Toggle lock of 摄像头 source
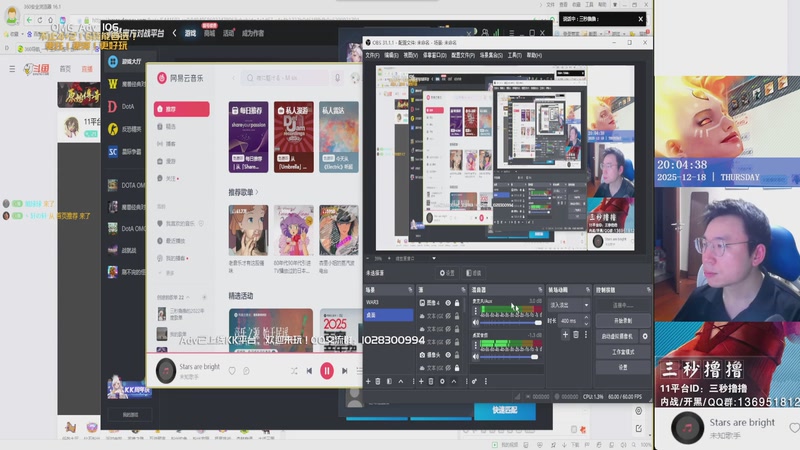Viewport: 800px width, 450px height. (457, 355)
